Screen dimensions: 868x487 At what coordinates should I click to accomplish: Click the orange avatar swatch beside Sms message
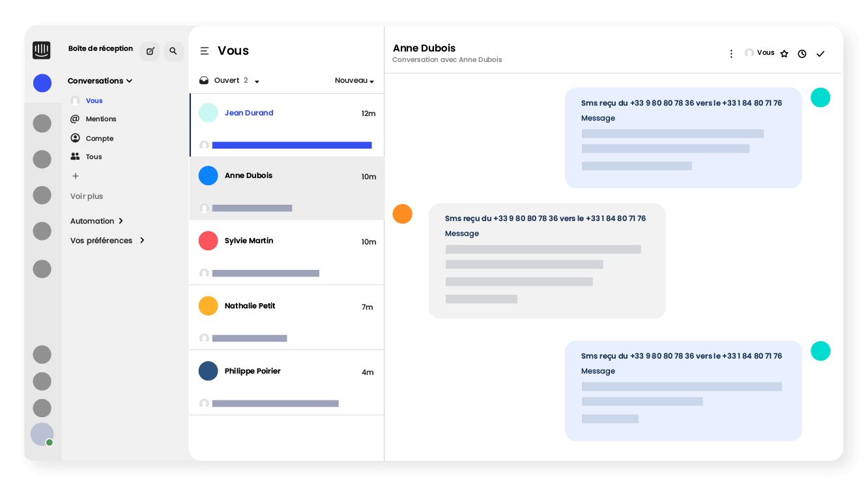[403, 214]
